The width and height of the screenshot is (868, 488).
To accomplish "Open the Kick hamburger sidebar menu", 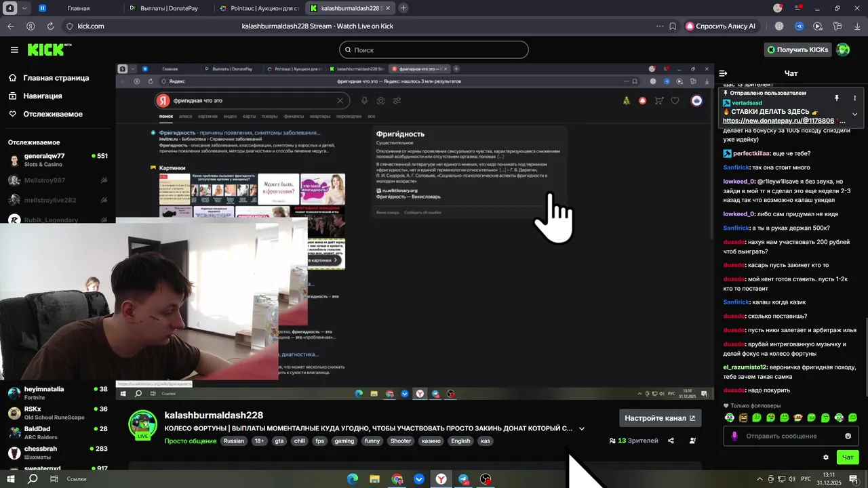I will (x=14, y=49).
